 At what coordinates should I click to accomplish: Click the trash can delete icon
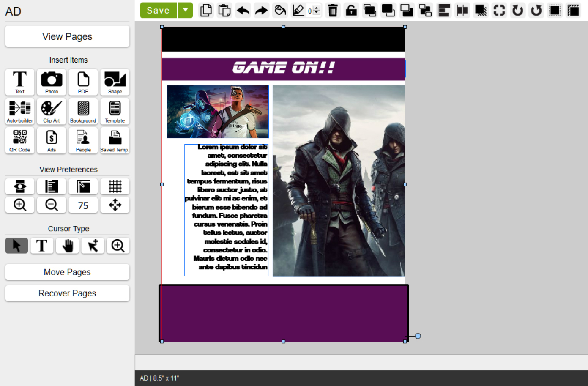[333, 11]
